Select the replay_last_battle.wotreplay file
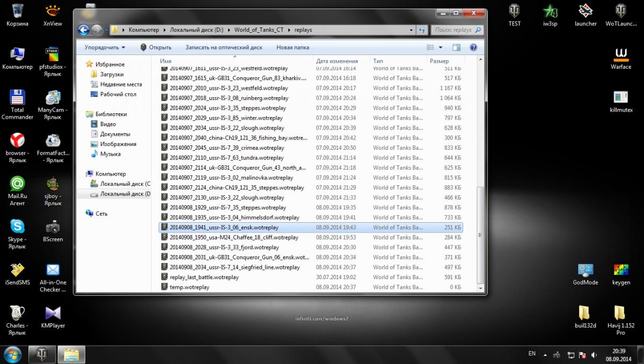 pos(311,277)
